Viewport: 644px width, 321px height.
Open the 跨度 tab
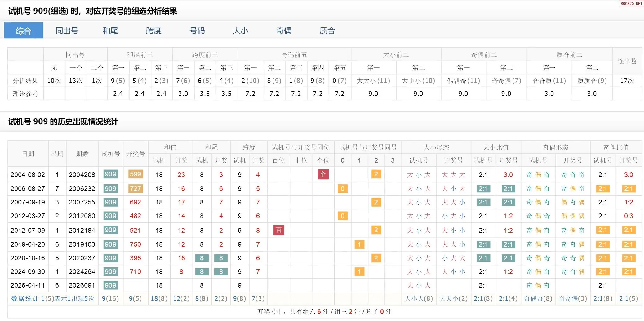click(153, 31)
